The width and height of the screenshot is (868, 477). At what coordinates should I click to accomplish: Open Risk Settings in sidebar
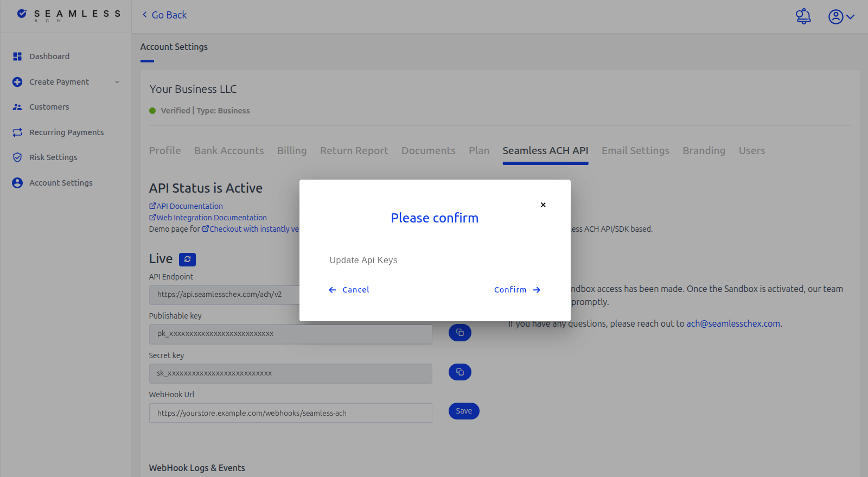[53, 157]
